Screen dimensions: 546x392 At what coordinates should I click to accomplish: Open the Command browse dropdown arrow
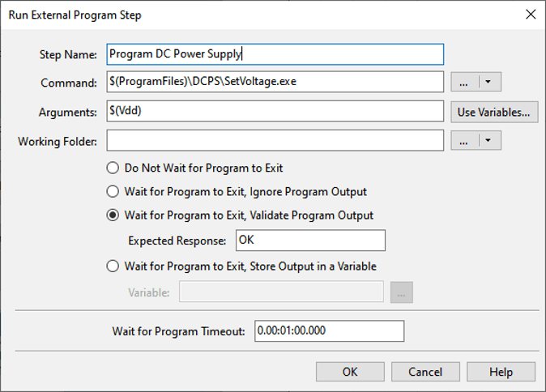[x=488, y=82]
